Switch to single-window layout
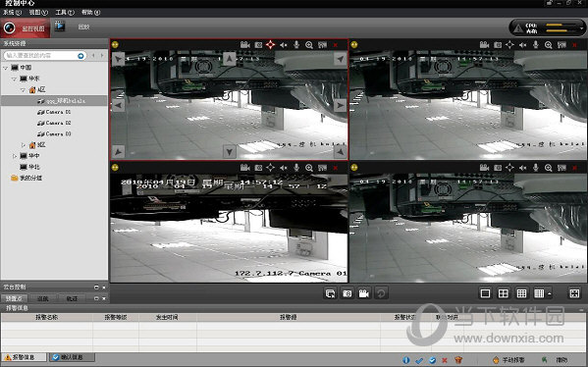 [485, 293]
